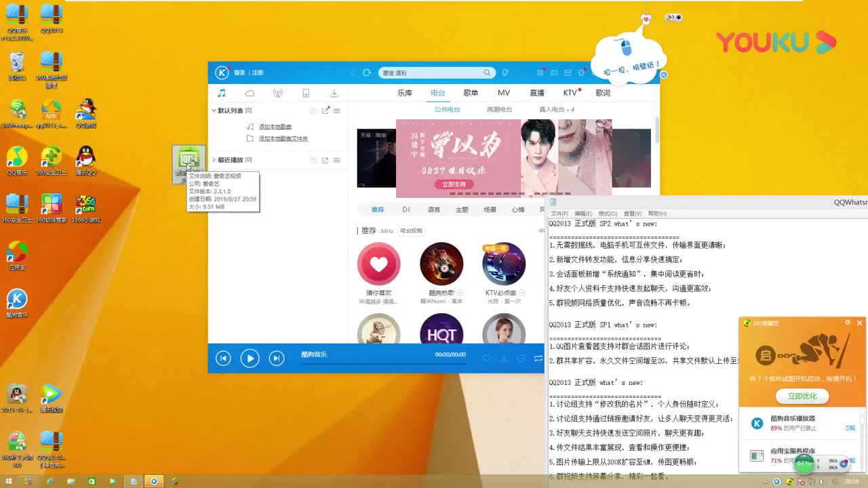Open the 猜你喜欢 heart station

click(x=379, y=264)
